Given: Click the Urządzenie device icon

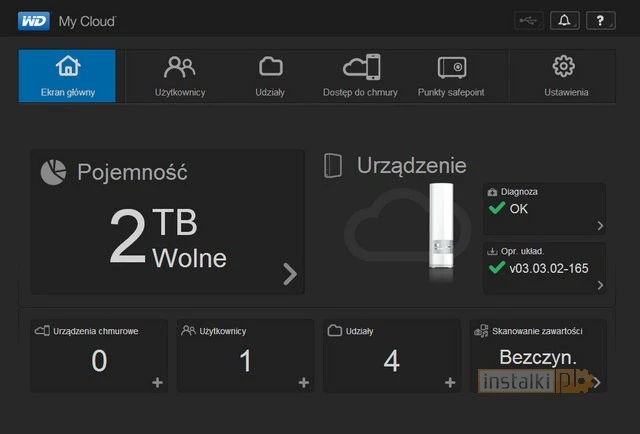Looking at the screenshot, I should 333,165.
